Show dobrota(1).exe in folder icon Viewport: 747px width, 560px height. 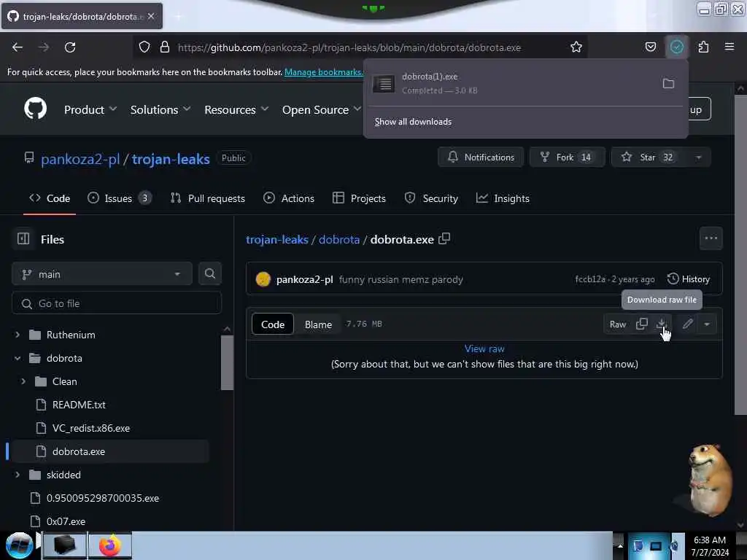(668, 83)
